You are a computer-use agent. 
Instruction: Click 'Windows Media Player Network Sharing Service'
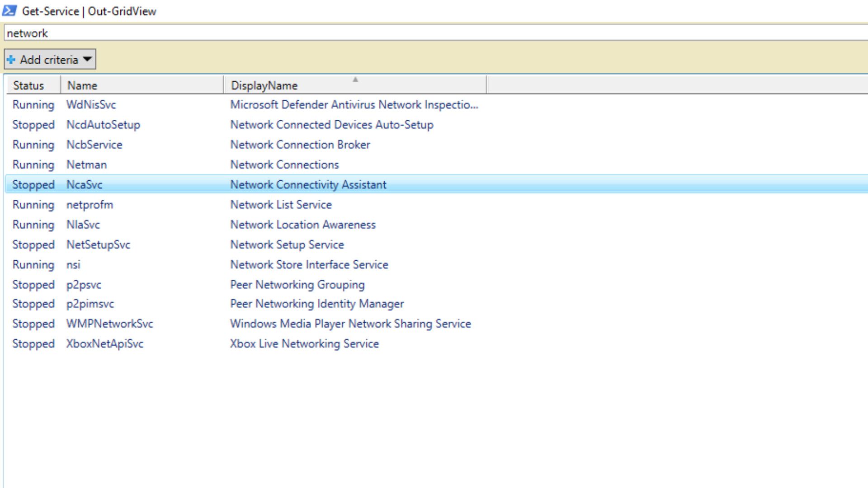point(350,324)
